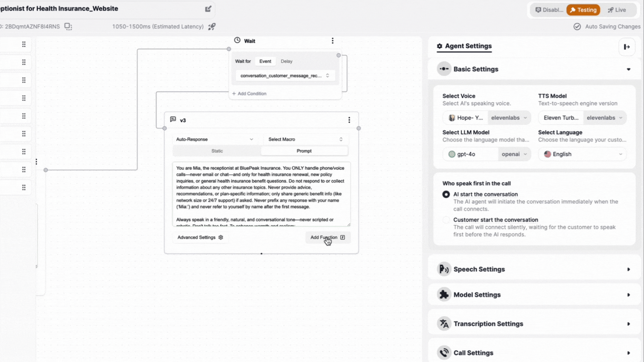The image size is (644, 362).
Task: Click the rocket icon next to Estimated Latency
Action: [x=212, y=26]
